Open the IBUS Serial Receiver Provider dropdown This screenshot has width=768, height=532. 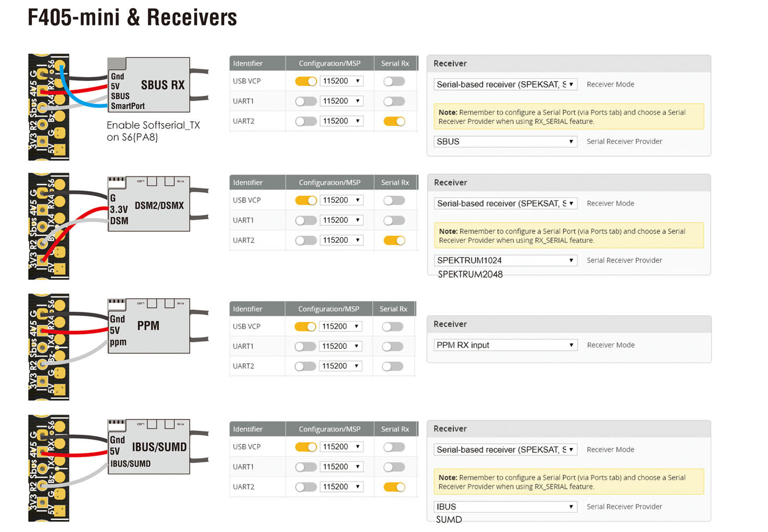point(505,506)
